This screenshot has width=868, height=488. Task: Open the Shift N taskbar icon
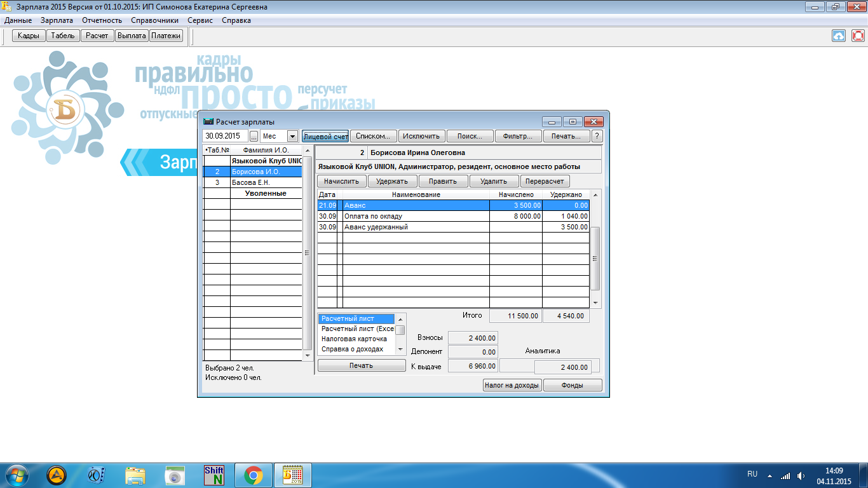click(x=214, y=475)
